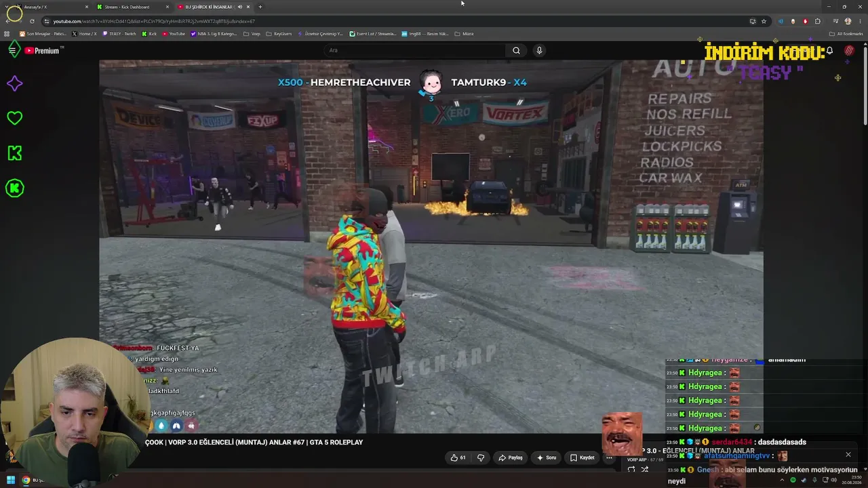Expand the tab search dropdown arrow

click(x=7, y=7)
